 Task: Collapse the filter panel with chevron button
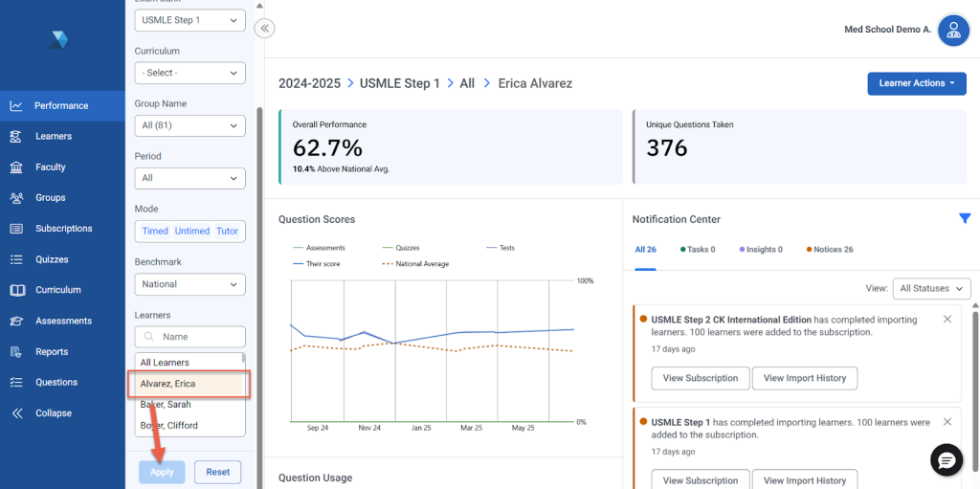(265, 29)
